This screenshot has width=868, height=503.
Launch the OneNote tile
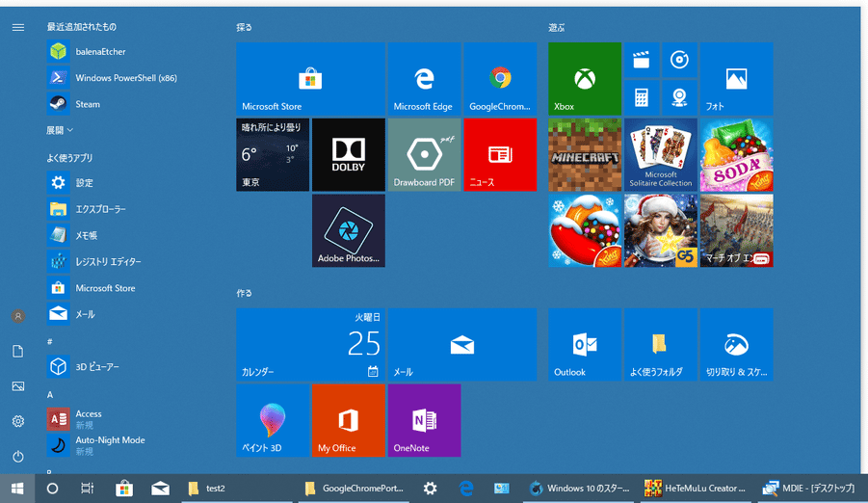click(424, 420)
